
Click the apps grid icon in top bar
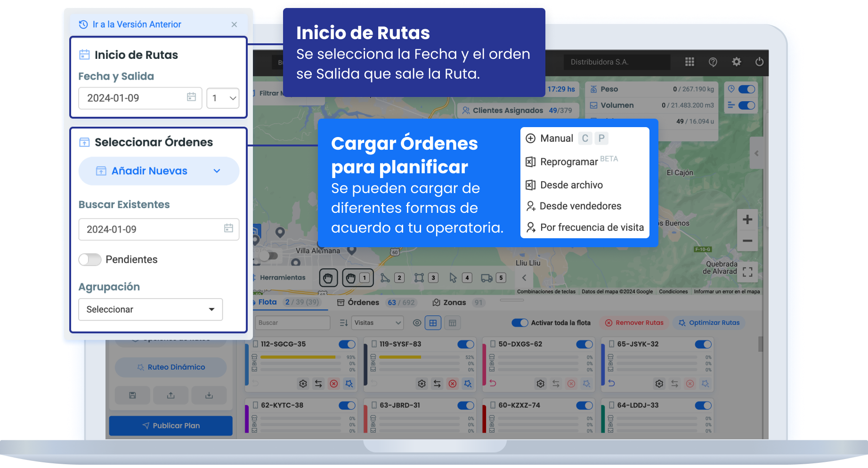point(690,62)
